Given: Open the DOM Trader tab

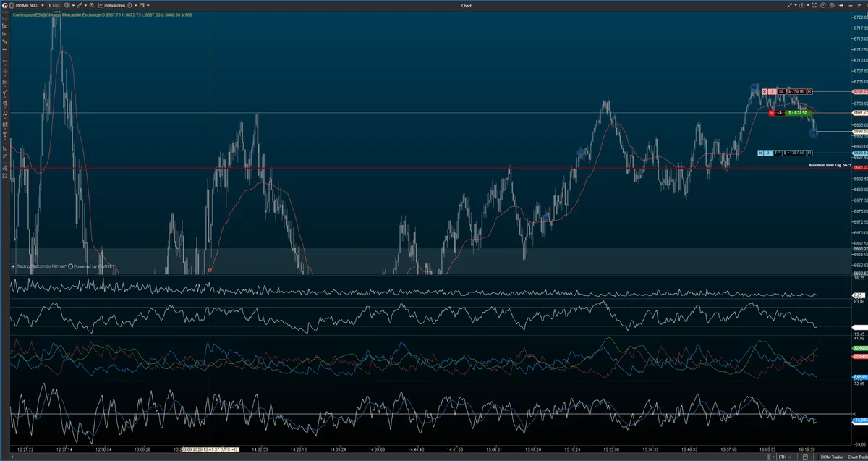Looking at the screenshot, I should tap(832, 457).
